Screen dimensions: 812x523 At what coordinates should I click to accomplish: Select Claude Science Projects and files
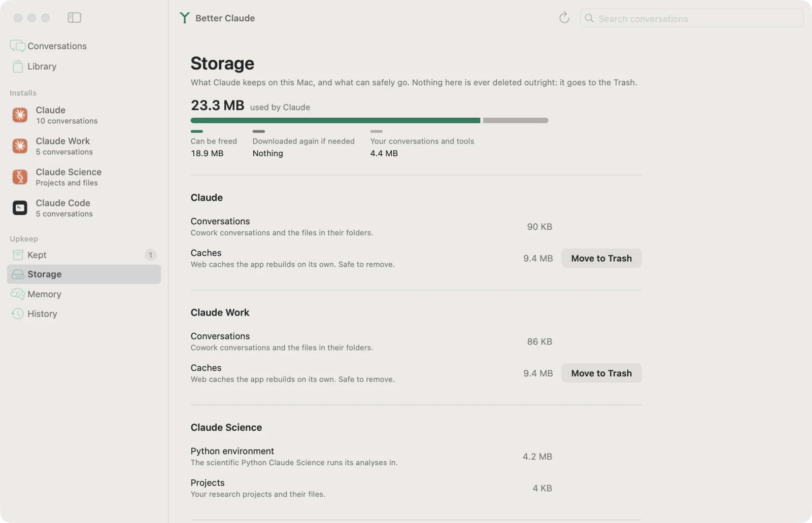point(84,177)
